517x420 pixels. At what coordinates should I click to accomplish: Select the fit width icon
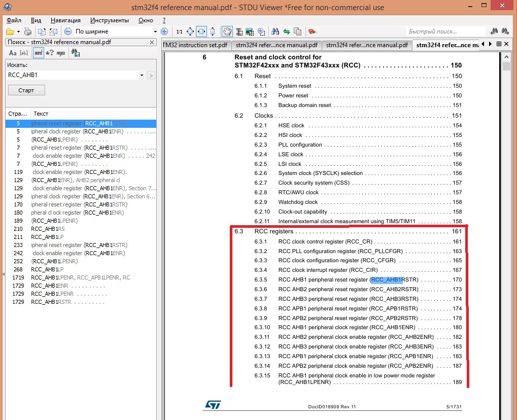pos(201,31)
